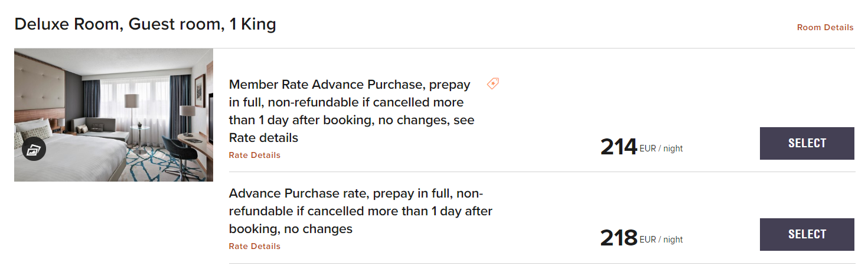Click the member rate tag icon

tap(492, 84)
